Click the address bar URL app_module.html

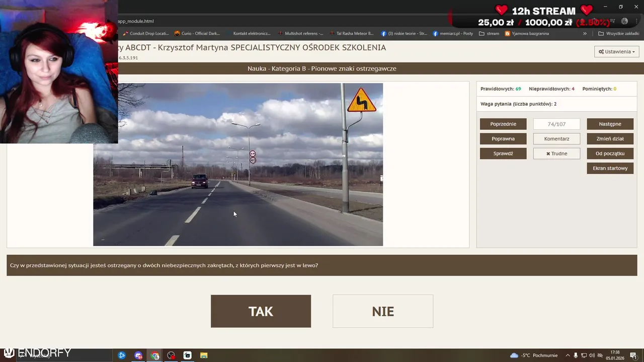coord(136,21)
